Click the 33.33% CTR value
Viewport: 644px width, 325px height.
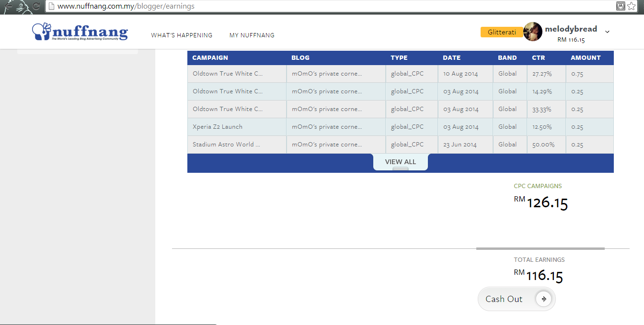[542, 109]
